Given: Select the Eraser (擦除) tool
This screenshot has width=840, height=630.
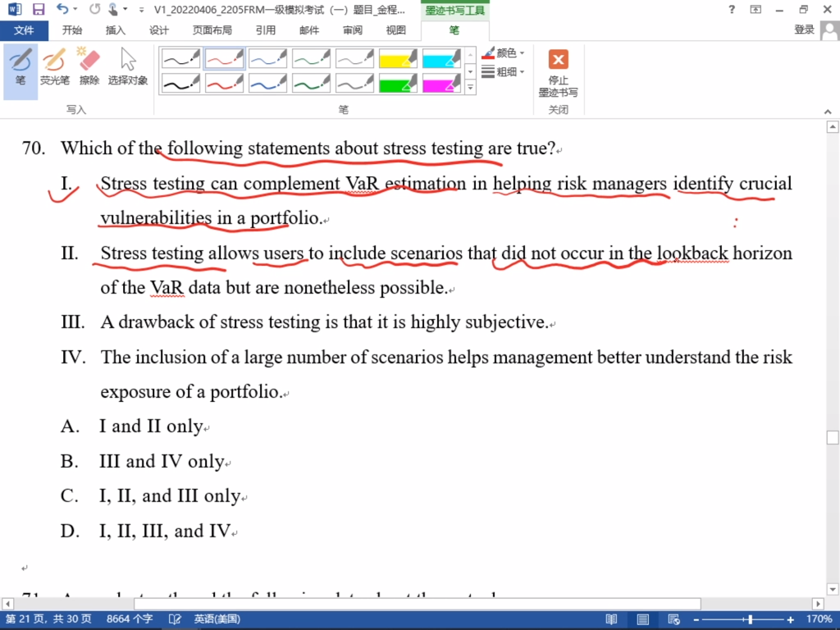Looking at the screenshot, I should point(89,67).
